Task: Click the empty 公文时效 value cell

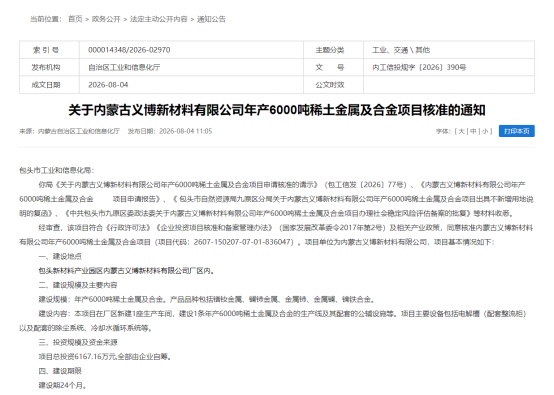Action: click(x=449, y=85)
